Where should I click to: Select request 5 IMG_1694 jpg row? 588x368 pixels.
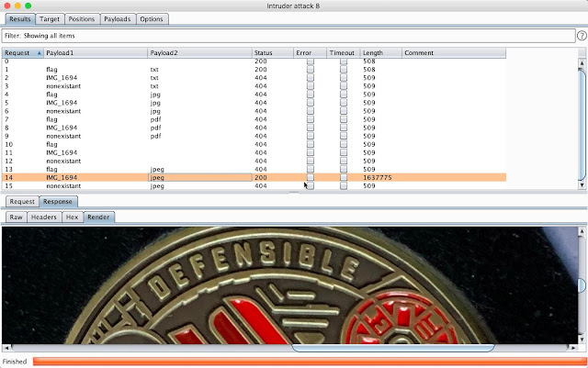click(x=254, y=103)
